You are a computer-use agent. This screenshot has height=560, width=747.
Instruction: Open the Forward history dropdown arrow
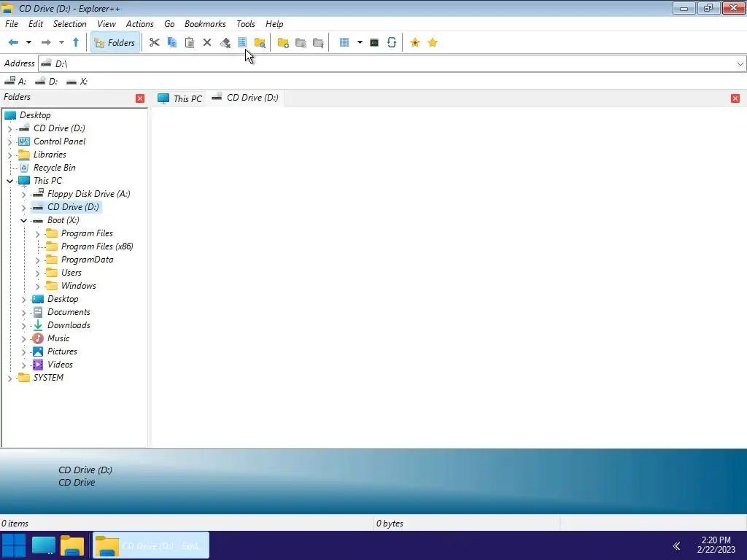point(61,43)
